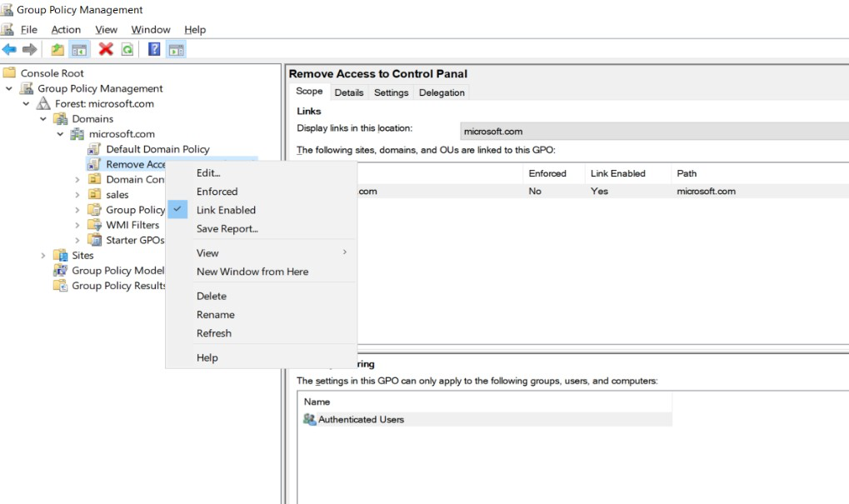Click the Path column header
The image size is (849, 504).
tap(760, 173)
